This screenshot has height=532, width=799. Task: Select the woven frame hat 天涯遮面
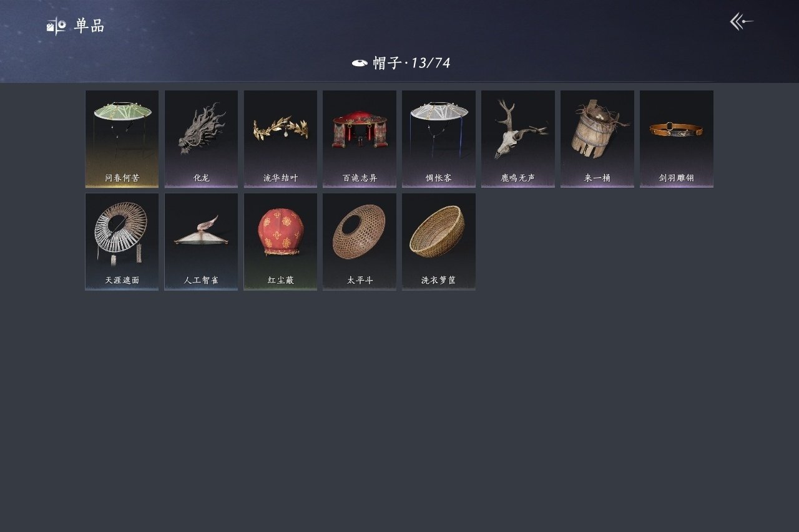tap(122, 242)
